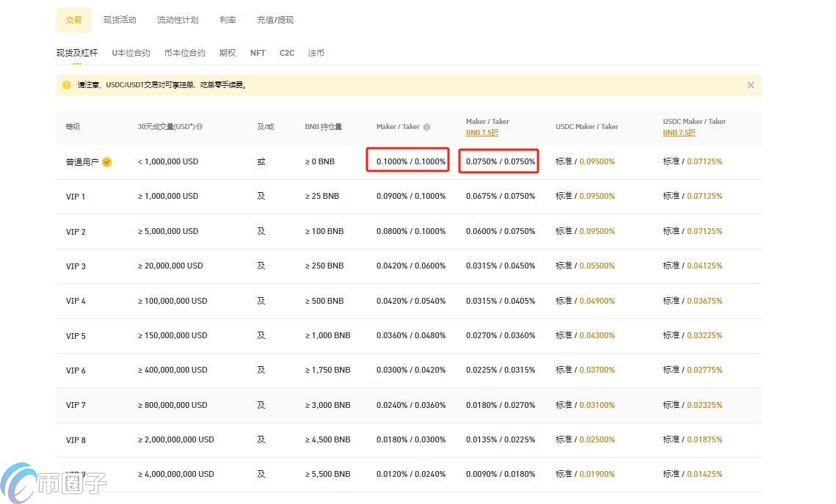The height and width of the screenshot is (504, 836).
Task: Select the VIP 8 row label
Action: (x=76, y=440)
